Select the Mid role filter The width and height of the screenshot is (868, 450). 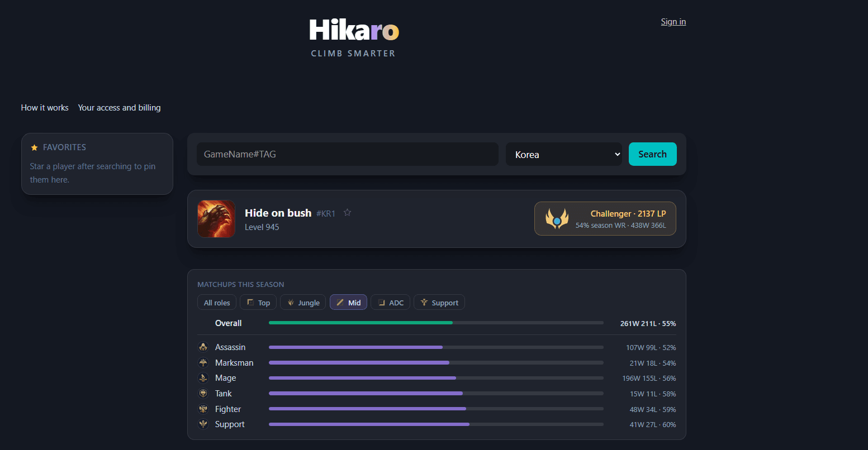[349, 303]
